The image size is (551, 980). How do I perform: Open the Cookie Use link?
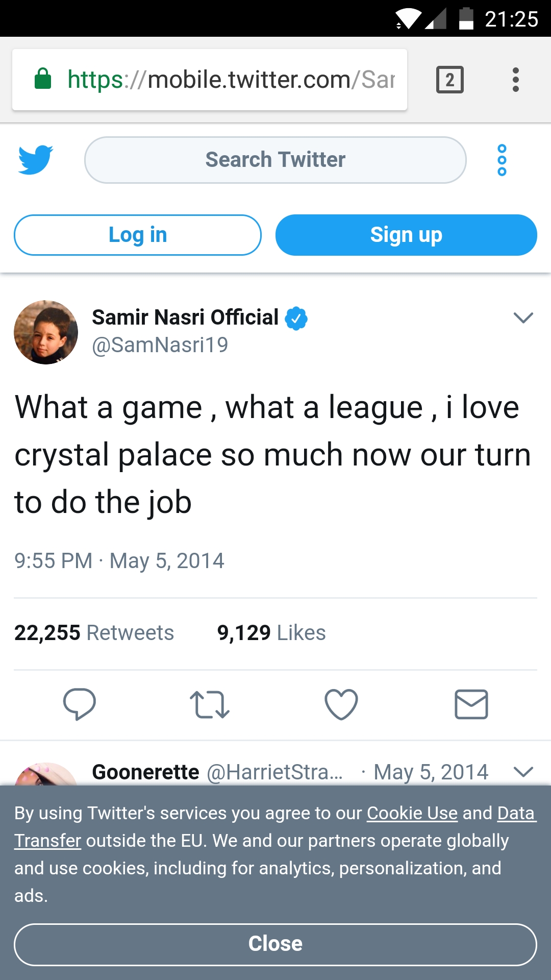coord(412,813)
